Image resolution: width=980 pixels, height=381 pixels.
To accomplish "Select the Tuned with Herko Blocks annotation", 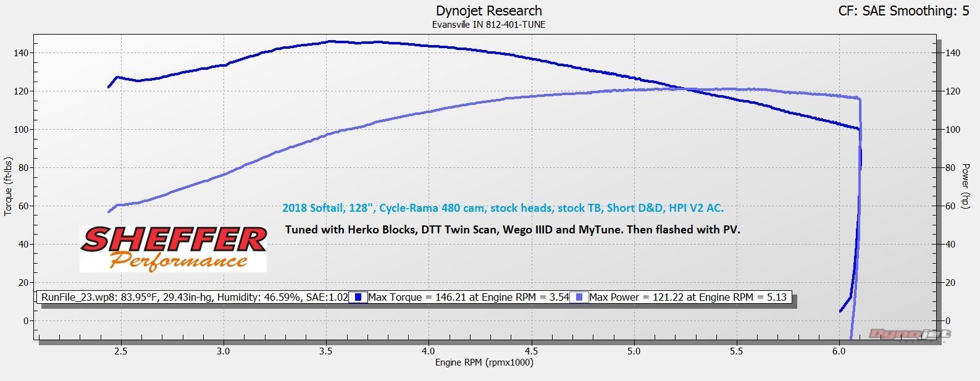I will click(512, 230).
